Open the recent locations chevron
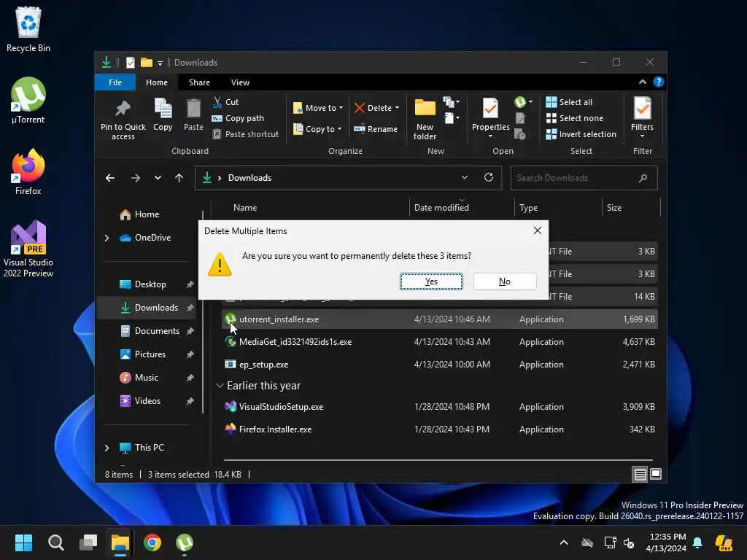Screen dimensions: 747x560 [x=158, y=178]
